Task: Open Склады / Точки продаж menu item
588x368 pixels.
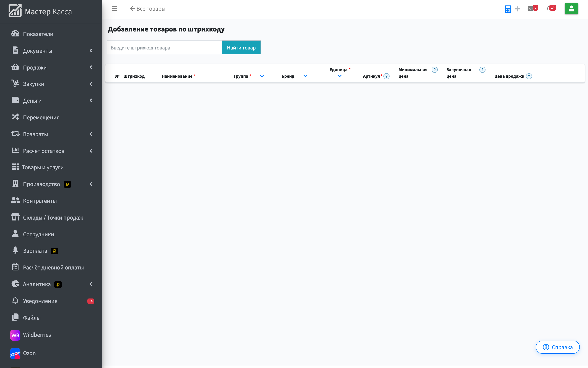Action: 51,218
